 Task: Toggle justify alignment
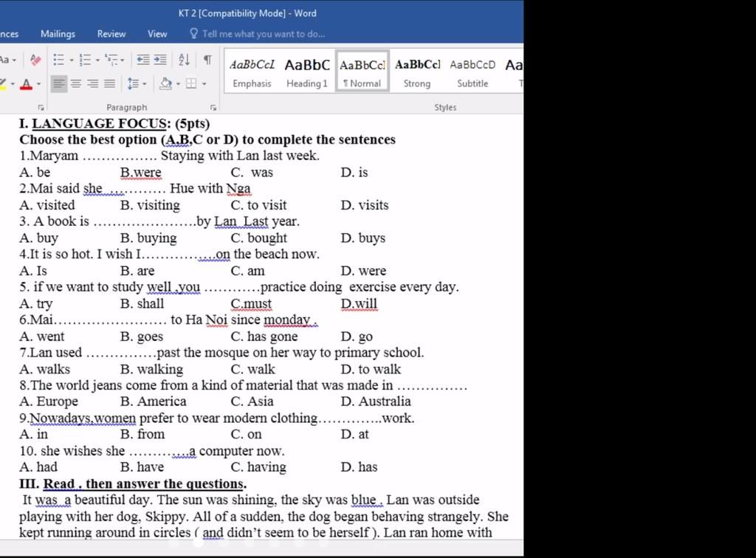110,84
